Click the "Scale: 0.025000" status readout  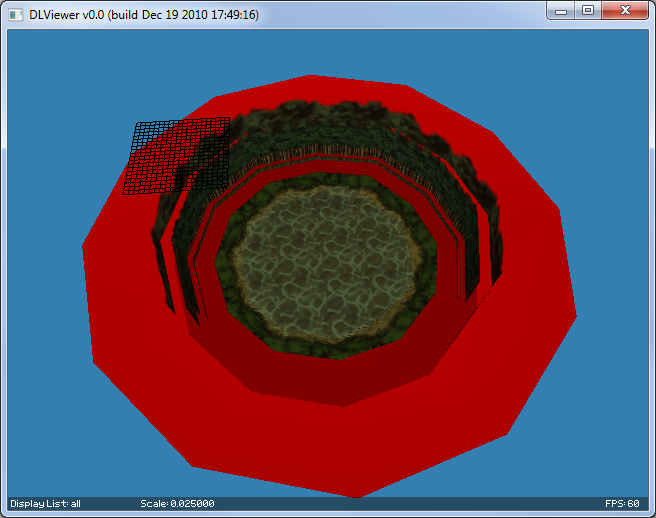point(177,503)
